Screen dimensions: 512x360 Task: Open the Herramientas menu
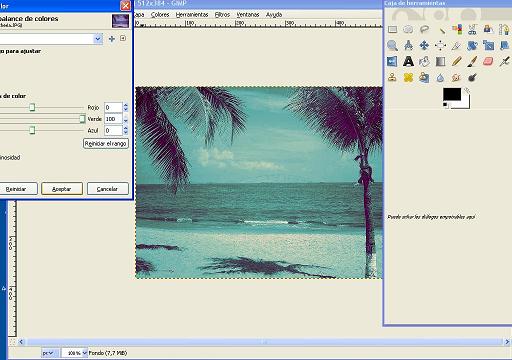[192, 15]
